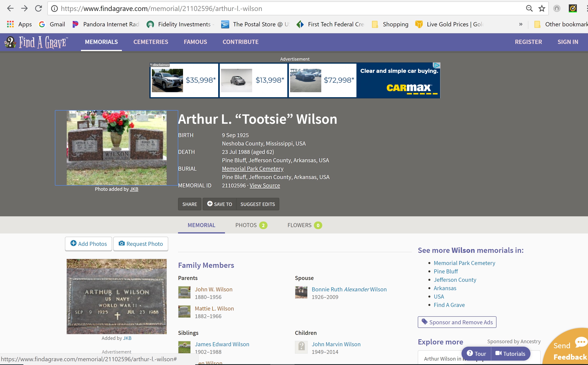Click the Find A Grave logo
The width and height of the screenshot is (588, 365).
tap(36, 42)
